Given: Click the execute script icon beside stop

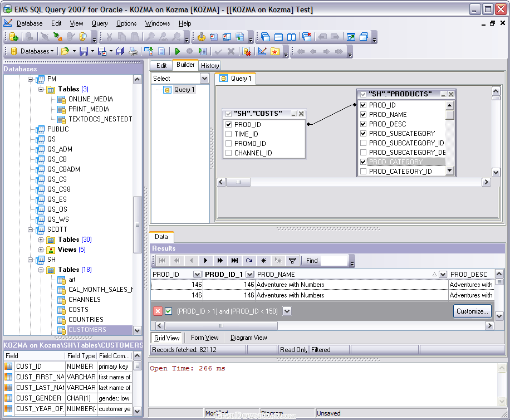Looking at the screenshot, I should click(x=202, y=51).
